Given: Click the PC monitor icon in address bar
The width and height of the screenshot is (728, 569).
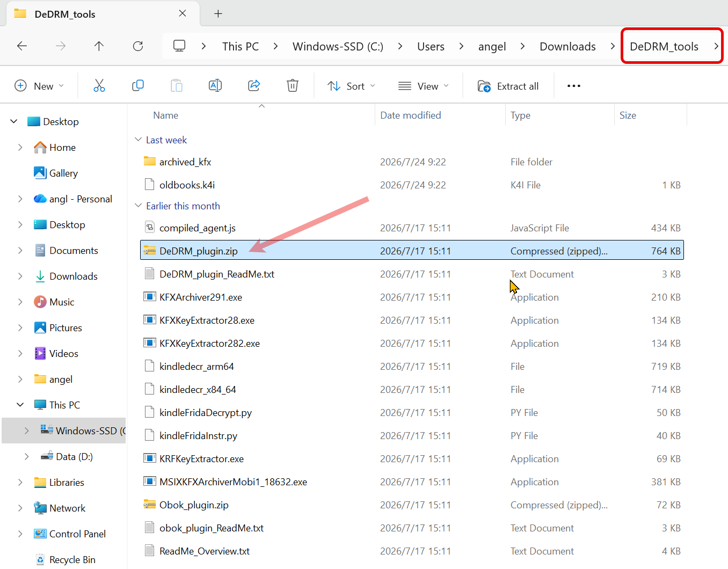Looking at the screenshot, I should coord(179,46).
